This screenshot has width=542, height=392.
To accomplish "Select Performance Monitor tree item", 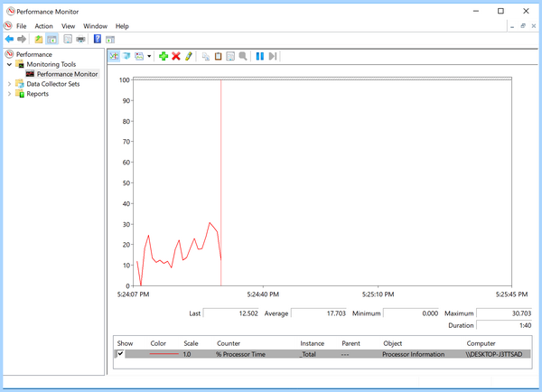I will point(67,74).
